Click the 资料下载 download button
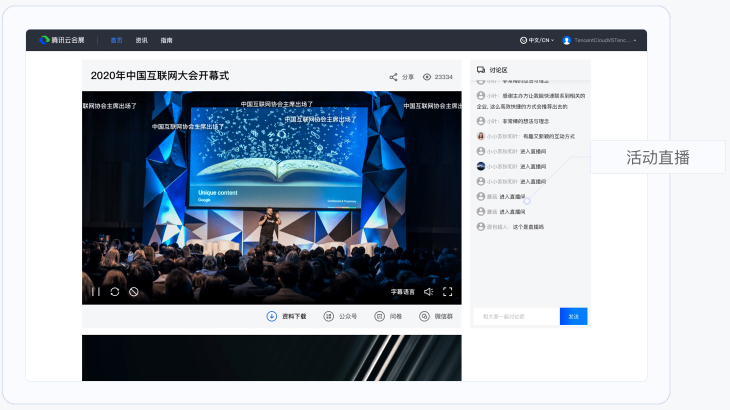The height and width of the screenshot is (410, 730). [286, 316]
